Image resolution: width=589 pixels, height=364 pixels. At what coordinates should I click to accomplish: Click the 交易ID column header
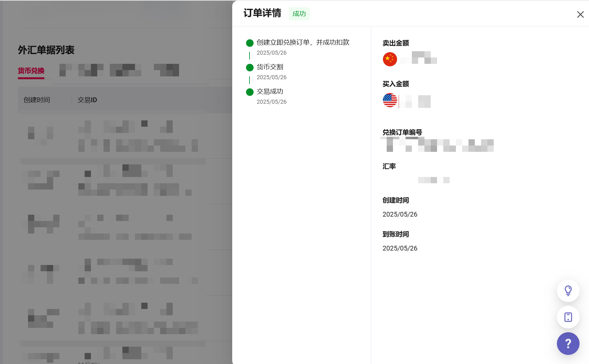[x=87, y=100]
